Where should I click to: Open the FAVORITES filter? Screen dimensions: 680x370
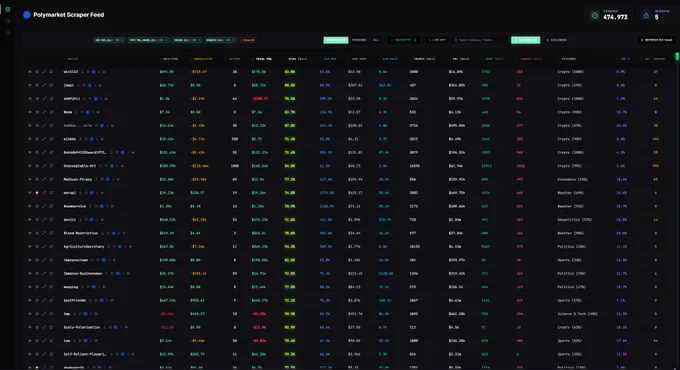coord(403,40)
